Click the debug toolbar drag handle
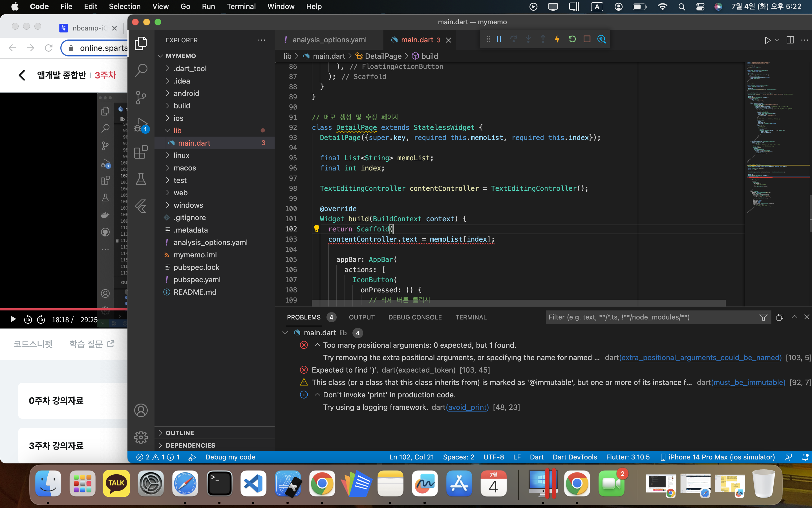 point(488,39)
